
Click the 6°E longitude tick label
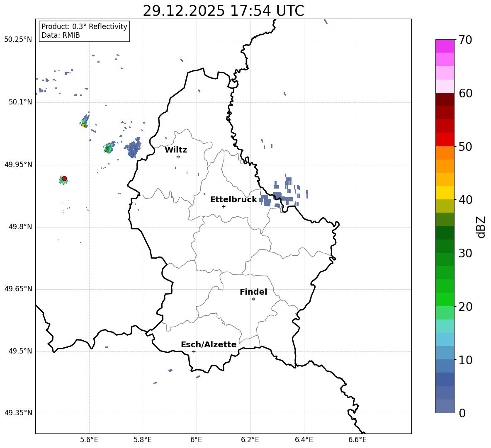pos(196,440)
